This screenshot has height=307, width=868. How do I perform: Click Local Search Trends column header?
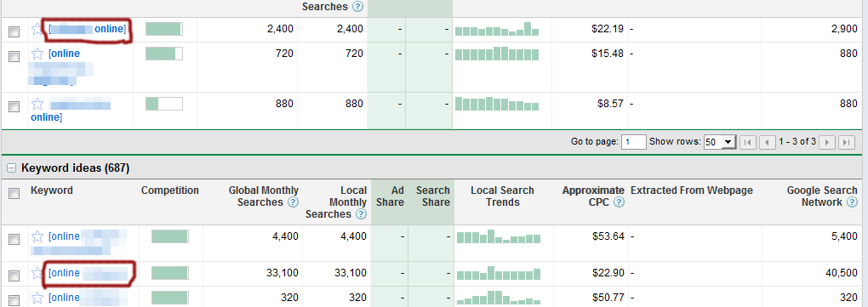502,196
